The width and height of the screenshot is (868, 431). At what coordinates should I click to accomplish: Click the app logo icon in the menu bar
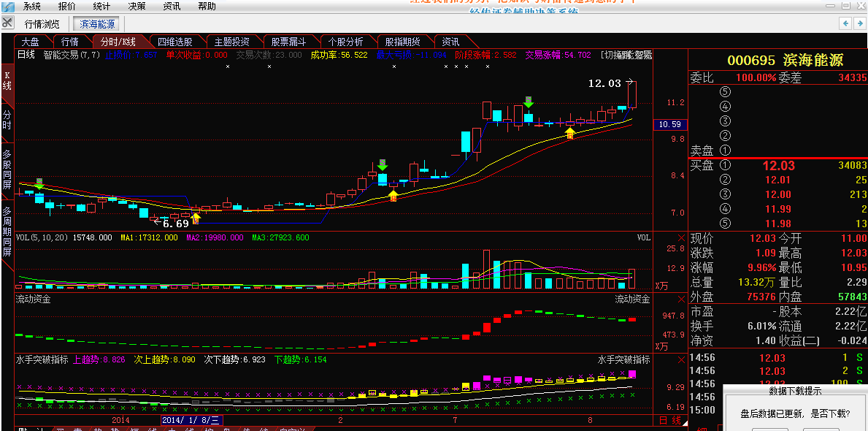click(7, 6)
